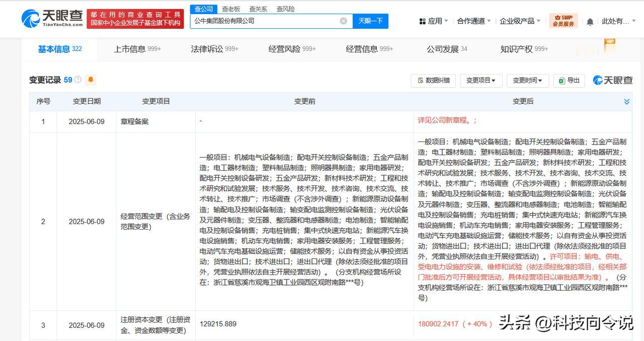Click the 经营范围变更 item cell in row 2
This screenshot has height=341, width=644.
155,222
